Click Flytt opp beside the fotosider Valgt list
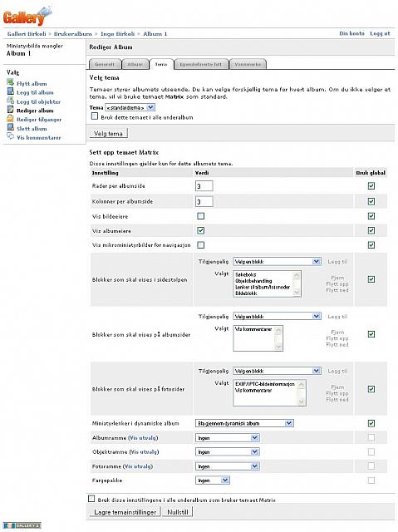 pos(337,393)
